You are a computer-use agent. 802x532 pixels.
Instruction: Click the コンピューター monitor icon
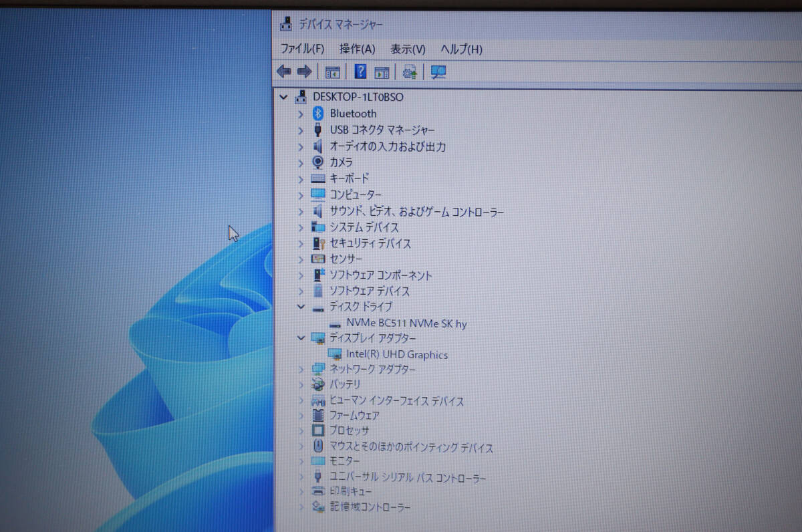pyautogui.click(x=318, y=194)
